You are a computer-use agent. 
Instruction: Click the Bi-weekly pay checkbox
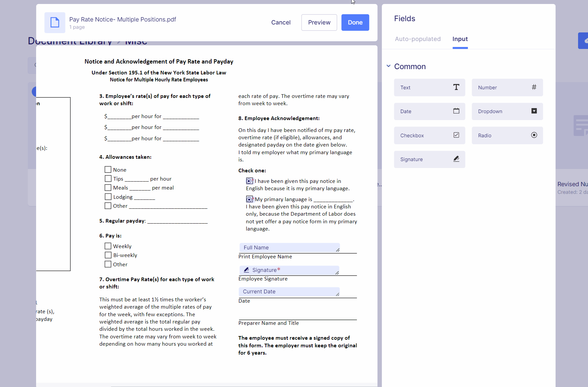coord(108,255)
